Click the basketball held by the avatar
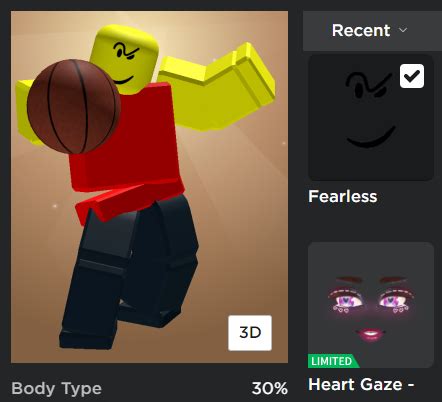 (x=74, y=106)
